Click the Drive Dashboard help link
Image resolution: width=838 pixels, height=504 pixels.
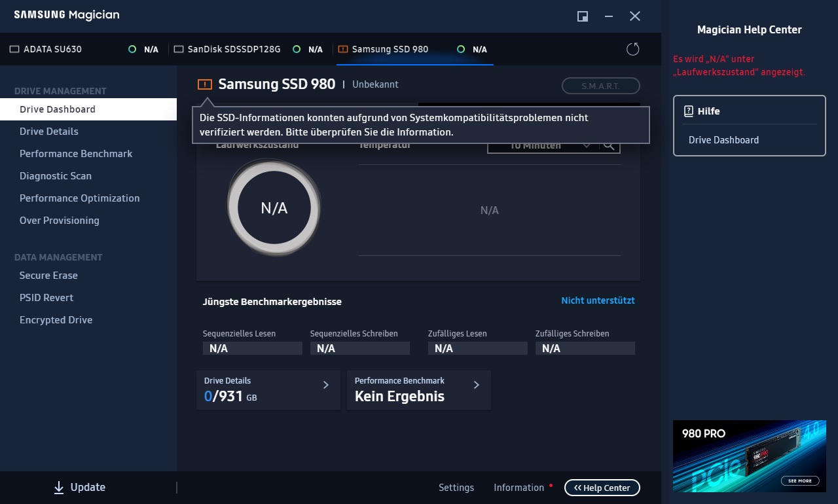(x=723, y=140)
